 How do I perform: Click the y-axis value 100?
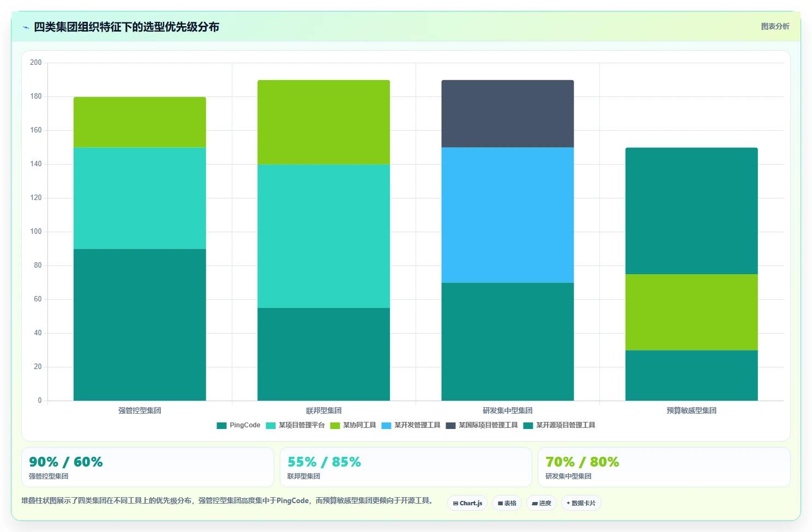pos(36,232)
